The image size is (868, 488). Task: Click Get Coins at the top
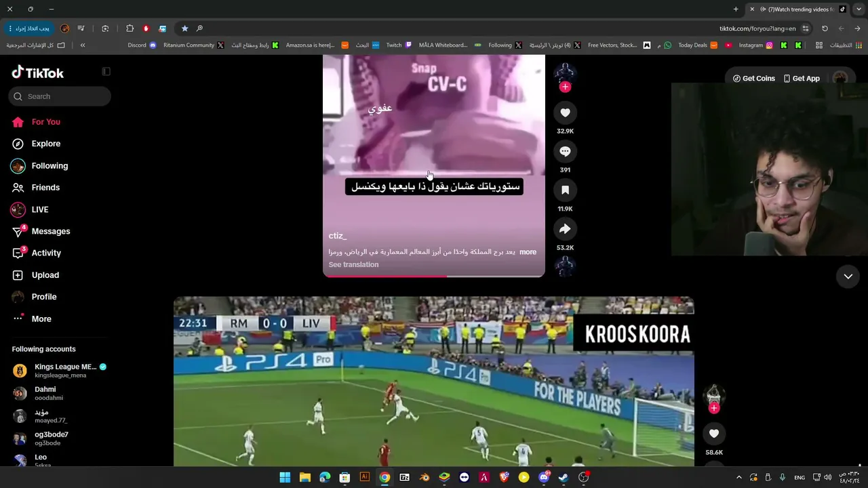[x=753, y=79]
